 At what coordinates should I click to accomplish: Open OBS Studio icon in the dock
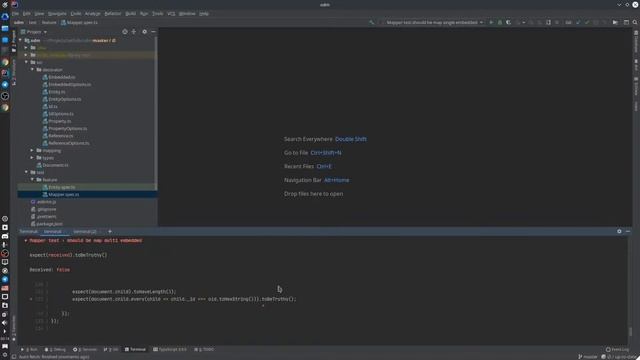pos(5,96)
